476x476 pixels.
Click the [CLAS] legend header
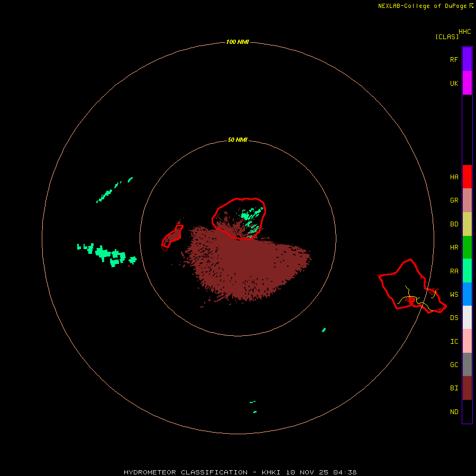[446, 36]
